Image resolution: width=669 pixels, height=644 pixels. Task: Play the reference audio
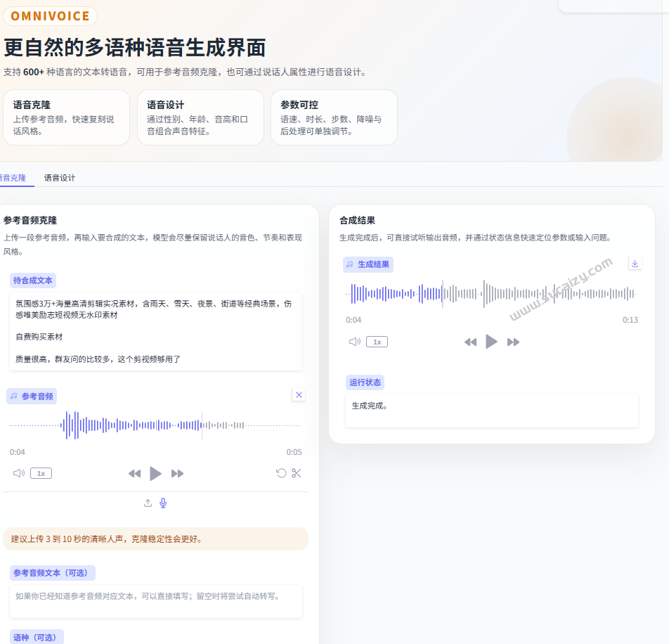pos(155,473)
